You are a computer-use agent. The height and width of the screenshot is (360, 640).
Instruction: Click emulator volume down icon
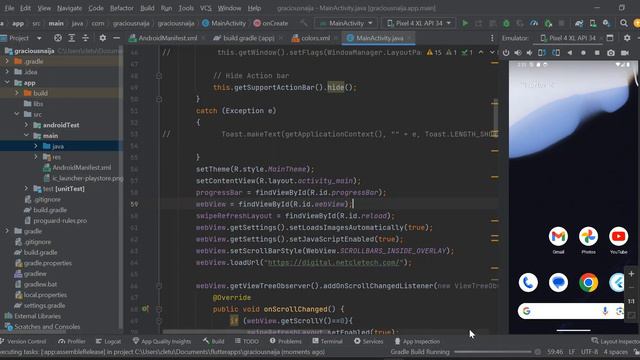(x=530, y=53)
